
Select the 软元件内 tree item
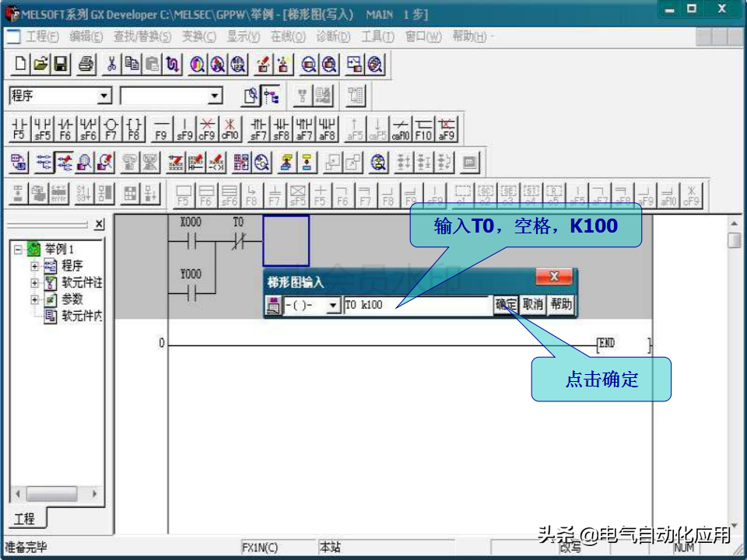click(x=73, y=316)
